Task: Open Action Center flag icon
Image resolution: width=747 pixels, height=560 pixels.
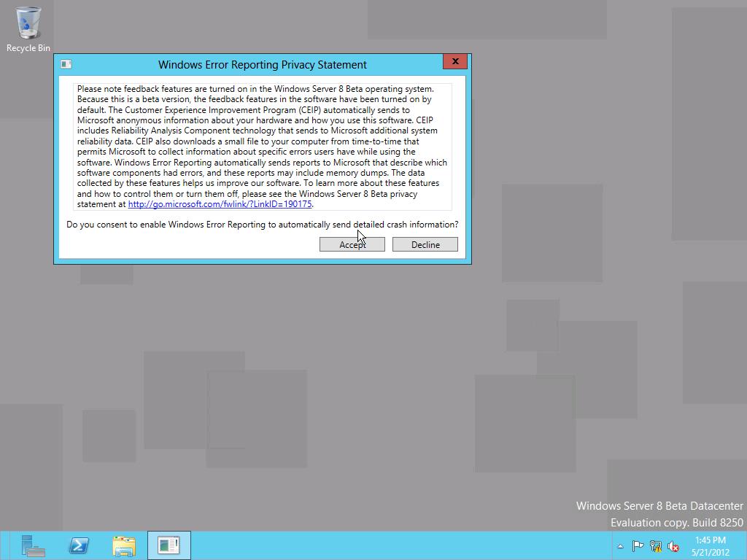Action: tap(638, 546)
